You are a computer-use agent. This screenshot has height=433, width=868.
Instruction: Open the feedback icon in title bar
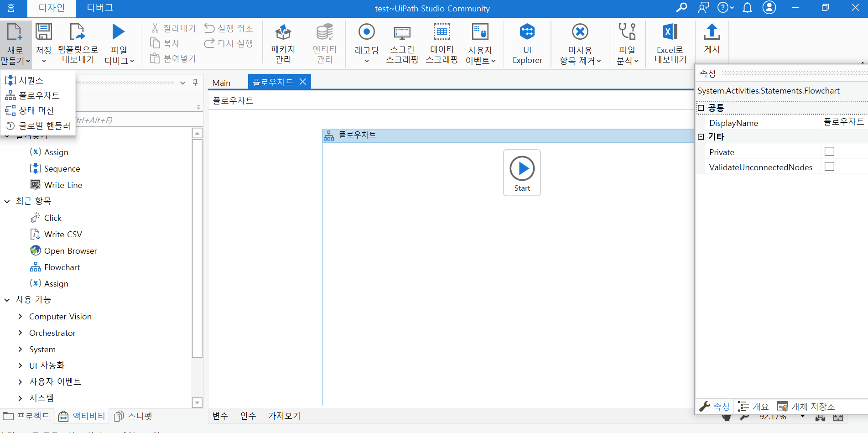(704, 8)
